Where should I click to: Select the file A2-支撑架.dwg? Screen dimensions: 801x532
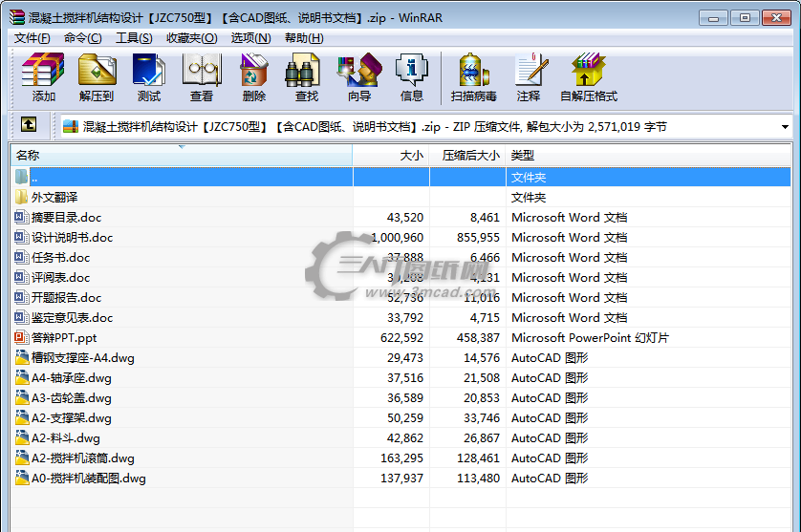pyautogui.click(x=71, y=417)
